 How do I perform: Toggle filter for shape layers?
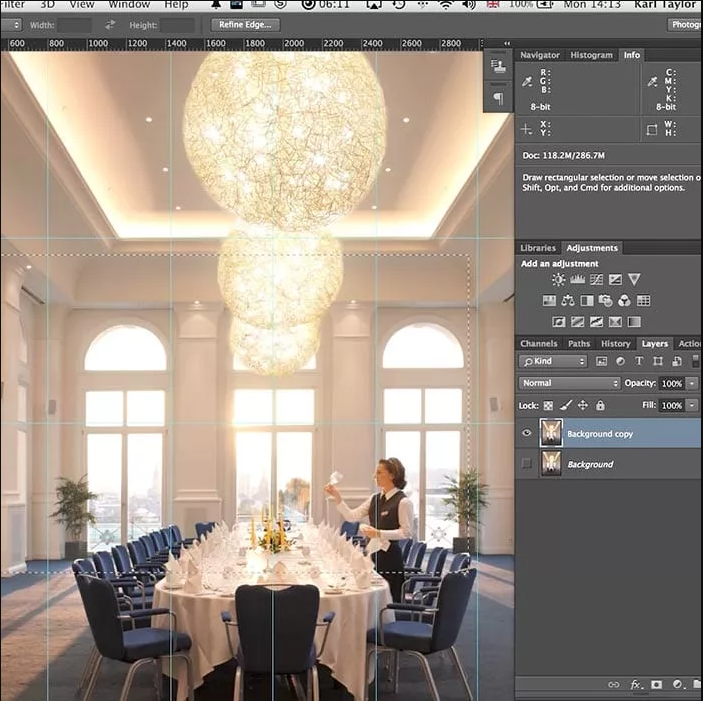(658, 361)
